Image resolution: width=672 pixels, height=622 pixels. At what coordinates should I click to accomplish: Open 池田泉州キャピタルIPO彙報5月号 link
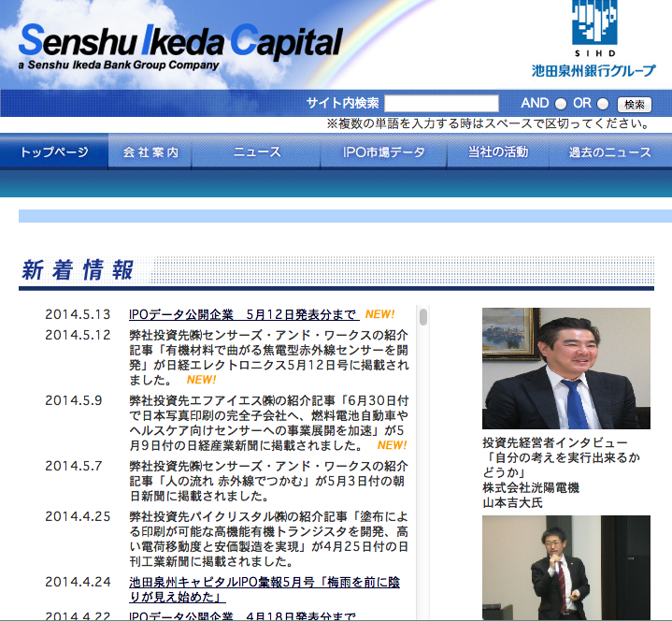[x=265, y=589]
